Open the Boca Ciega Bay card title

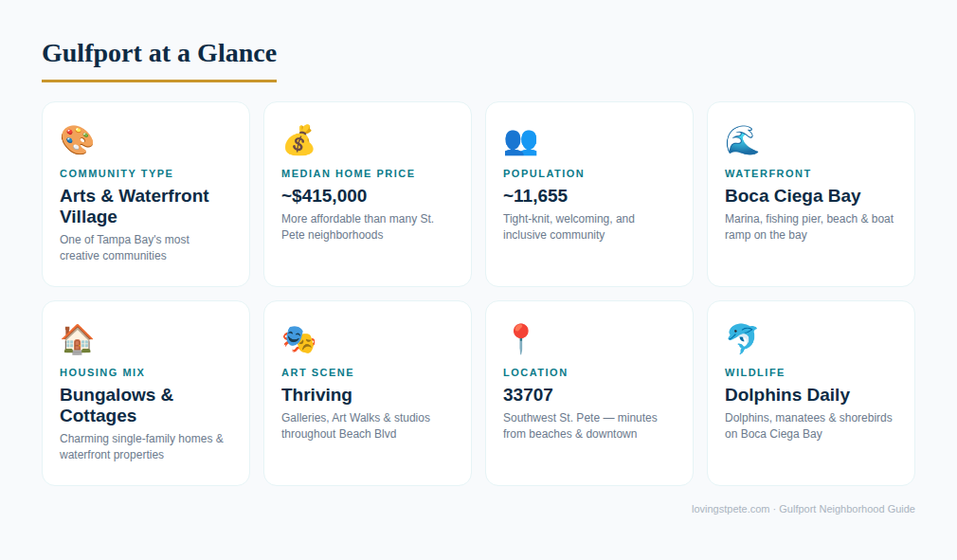pyautogui.click(x=792, y=196)
